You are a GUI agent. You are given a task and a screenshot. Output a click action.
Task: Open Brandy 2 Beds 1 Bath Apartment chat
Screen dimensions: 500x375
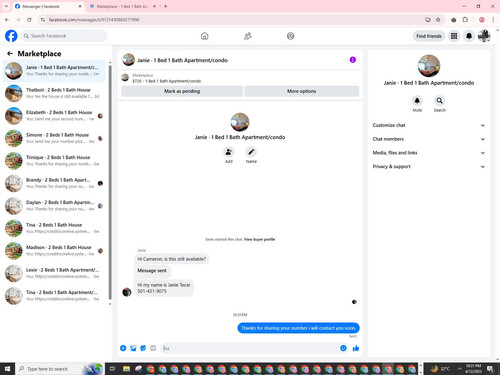tap(54, 183)
